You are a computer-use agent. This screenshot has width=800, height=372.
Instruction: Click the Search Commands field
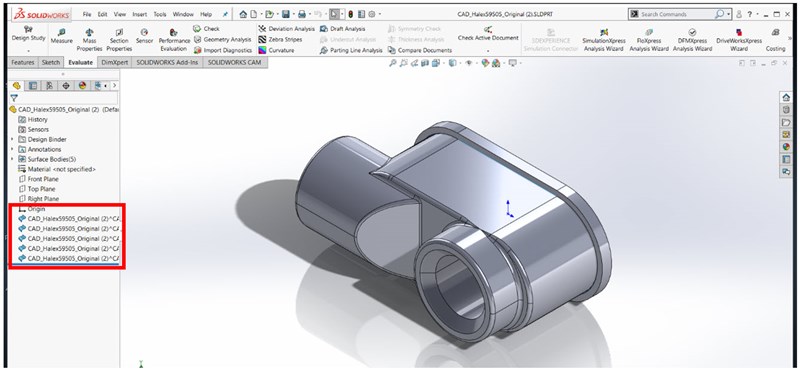[677, 14]
